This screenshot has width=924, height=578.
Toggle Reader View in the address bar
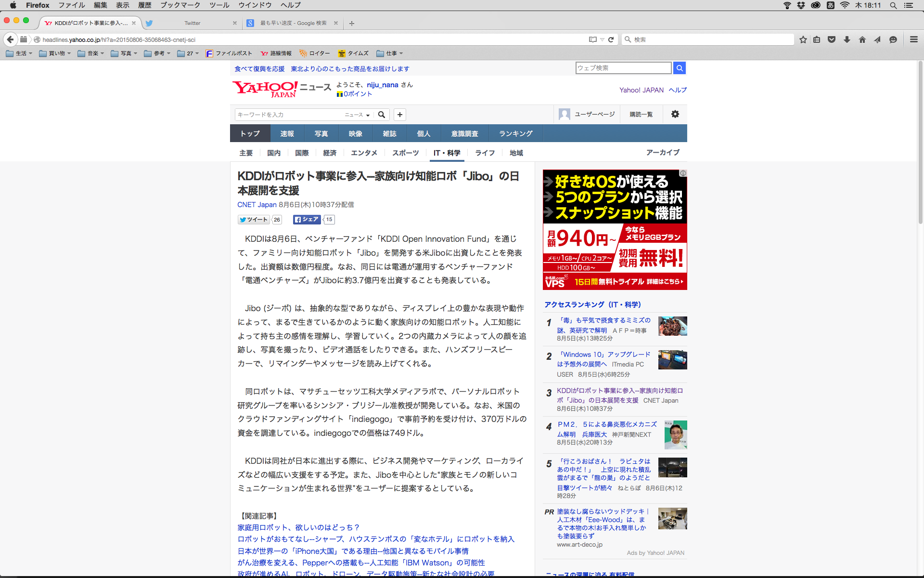click(x=593, y=39)
